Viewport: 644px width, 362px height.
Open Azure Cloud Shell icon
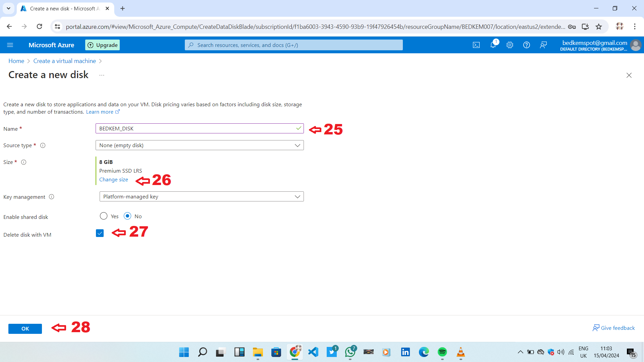pos(476,45)
